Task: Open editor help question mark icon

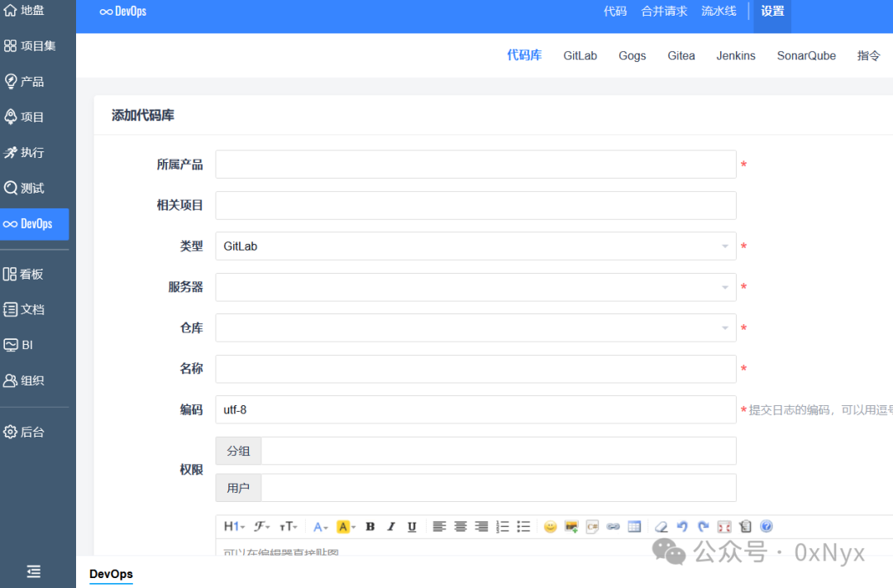Action: (766, 526)
